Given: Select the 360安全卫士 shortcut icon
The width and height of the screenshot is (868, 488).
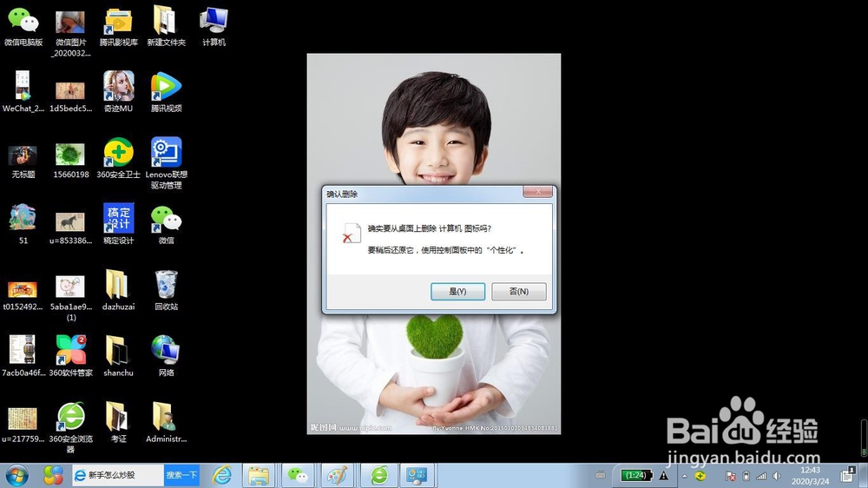Looking at the screenshot, I should coord(118,158).
